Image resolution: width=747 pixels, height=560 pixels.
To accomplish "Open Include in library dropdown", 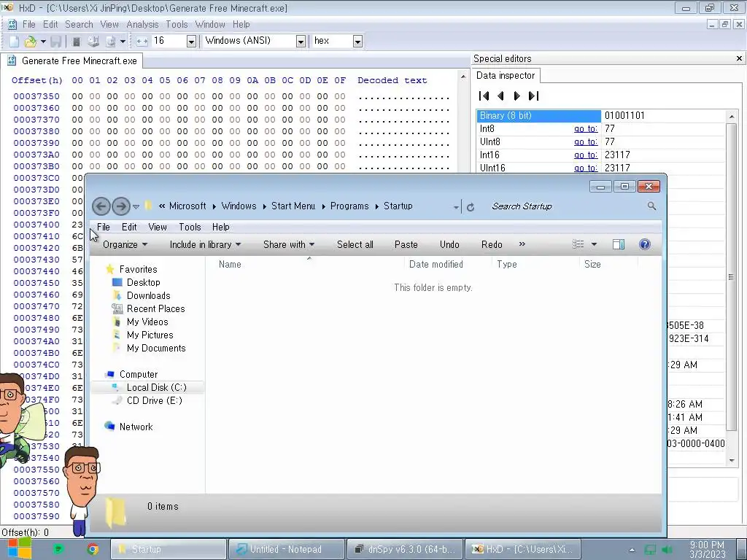I will pos(205,244).
